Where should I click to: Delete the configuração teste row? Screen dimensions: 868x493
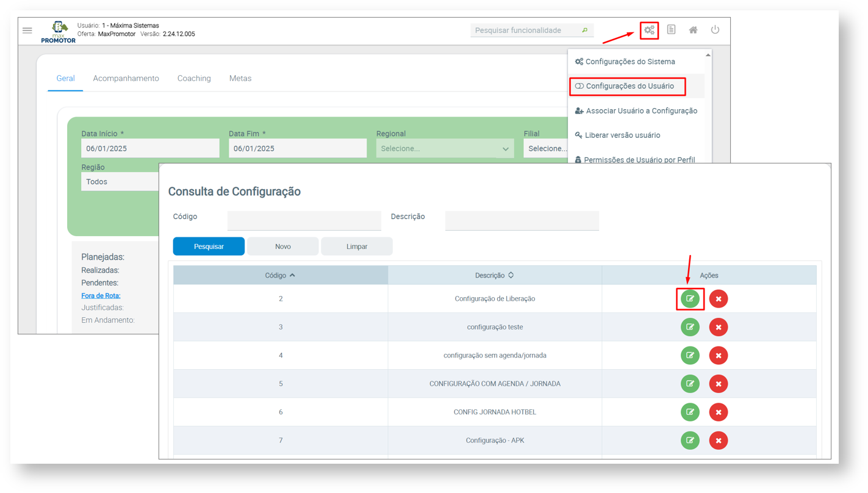click(x=719, y=327)
